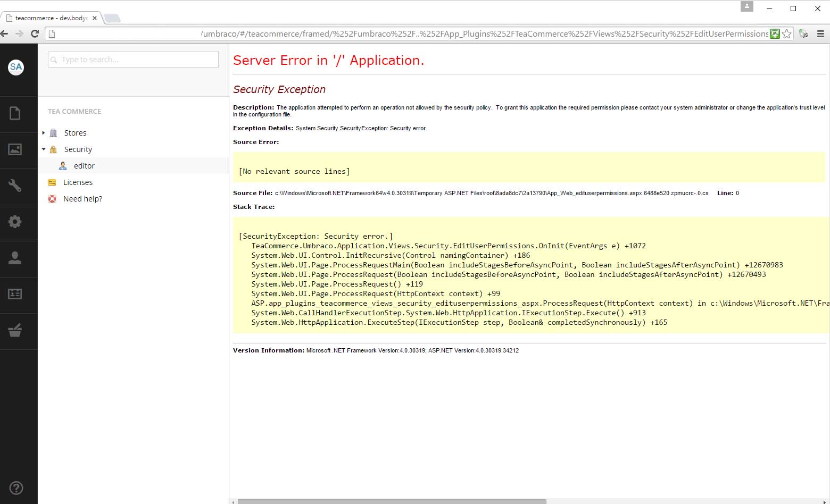Click the Exception Details line

click(330, 128)
